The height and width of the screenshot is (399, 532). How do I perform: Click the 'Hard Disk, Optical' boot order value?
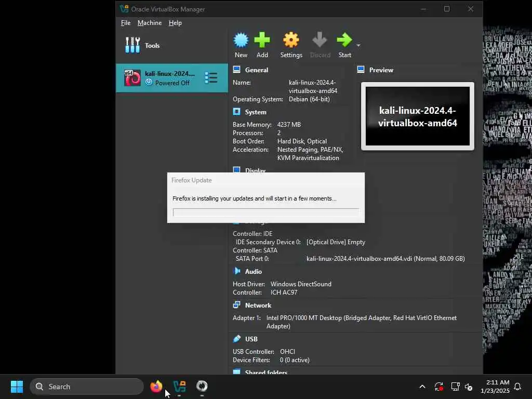tap(302, 141)
